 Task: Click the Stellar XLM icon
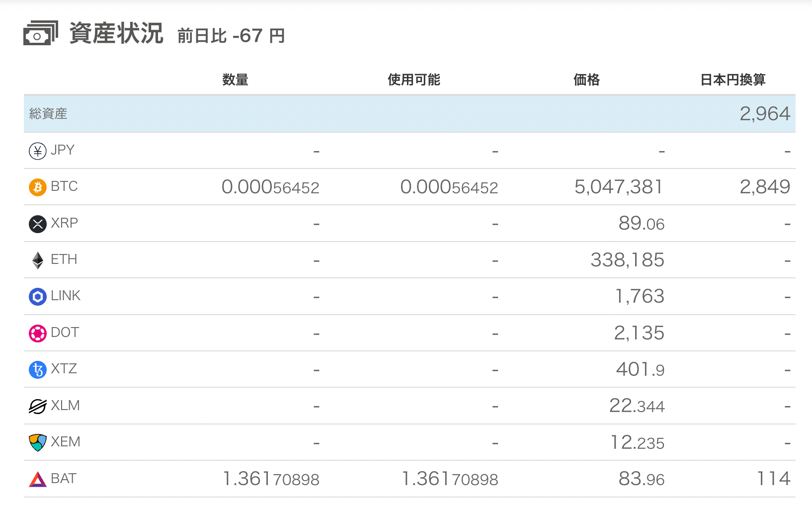(38, 406)
